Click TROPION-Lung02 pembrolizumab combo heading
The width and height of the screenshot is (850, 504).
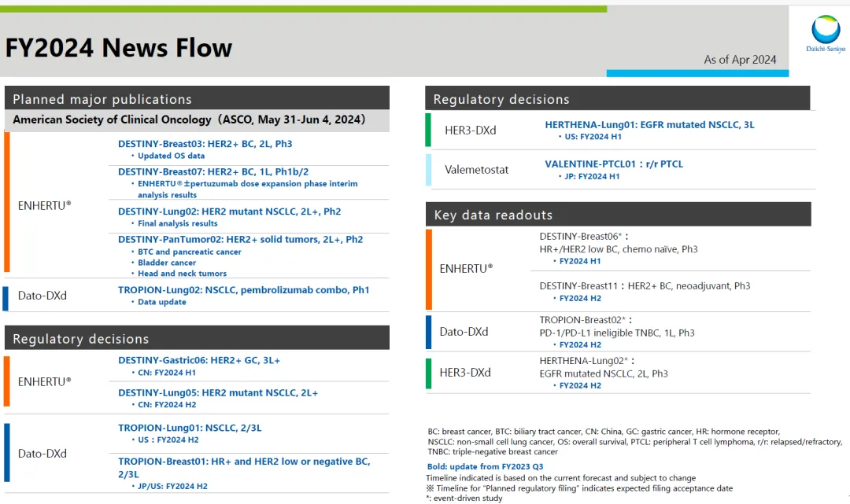pos(243,290)
